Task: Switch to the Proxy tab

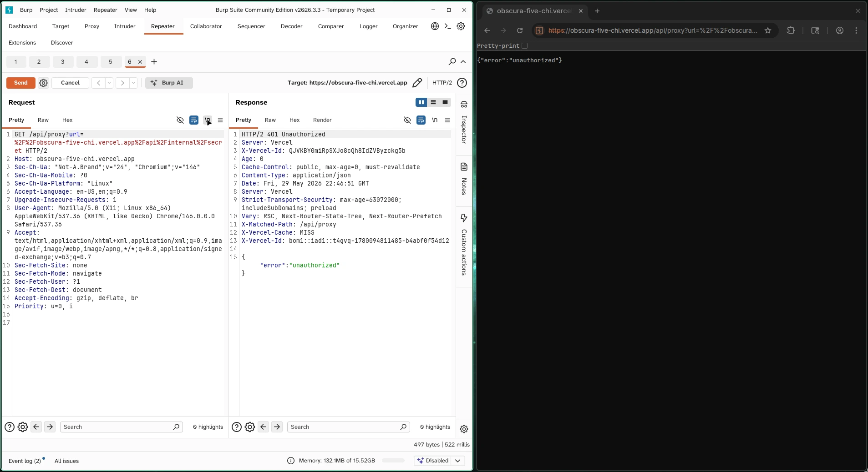Action: tap(92, 26)
